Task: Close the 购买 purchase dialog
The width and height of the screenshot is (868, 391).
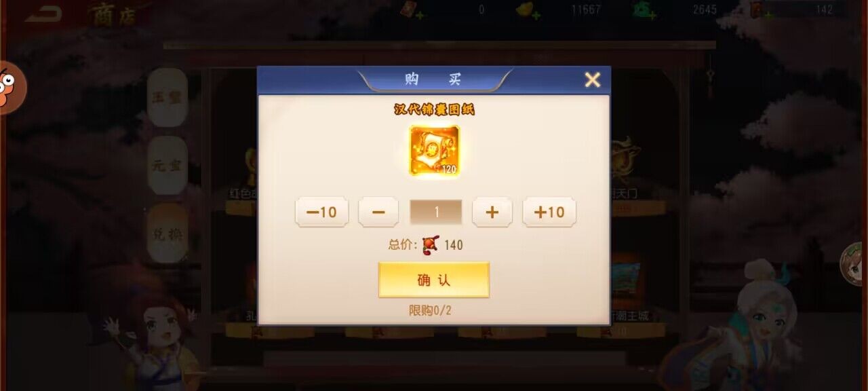Action: pyautogui.click(x=593, y=80)
